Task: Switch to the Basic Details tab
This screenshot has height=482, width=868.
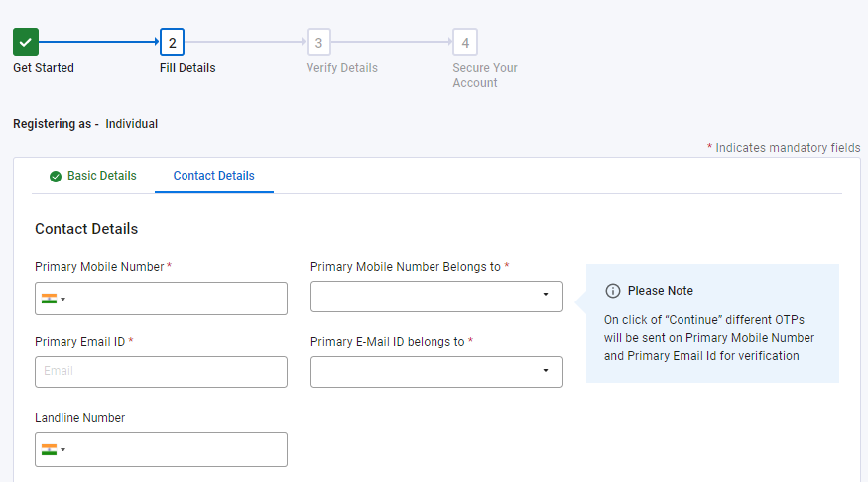Action: [x=101, y=176]
